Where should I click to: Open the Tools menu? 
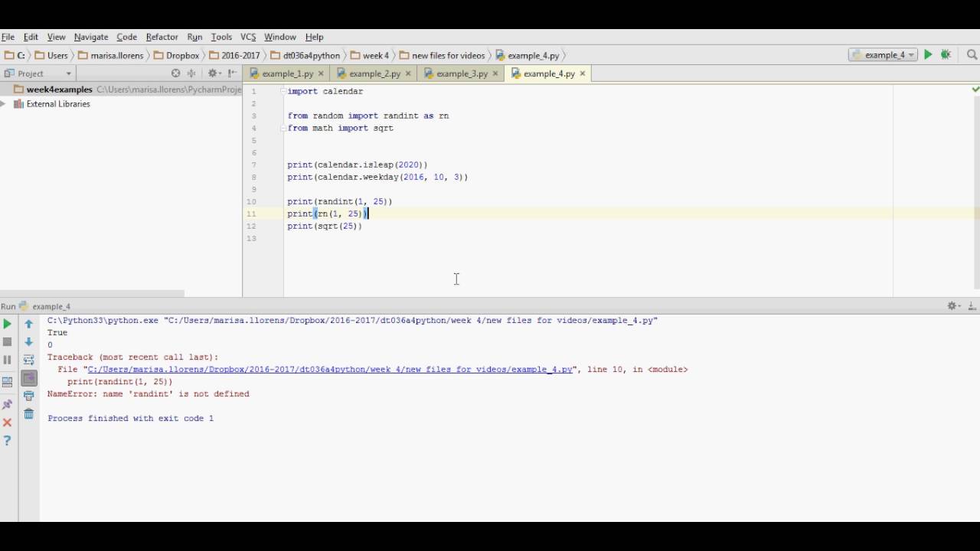tap(221, 37)
